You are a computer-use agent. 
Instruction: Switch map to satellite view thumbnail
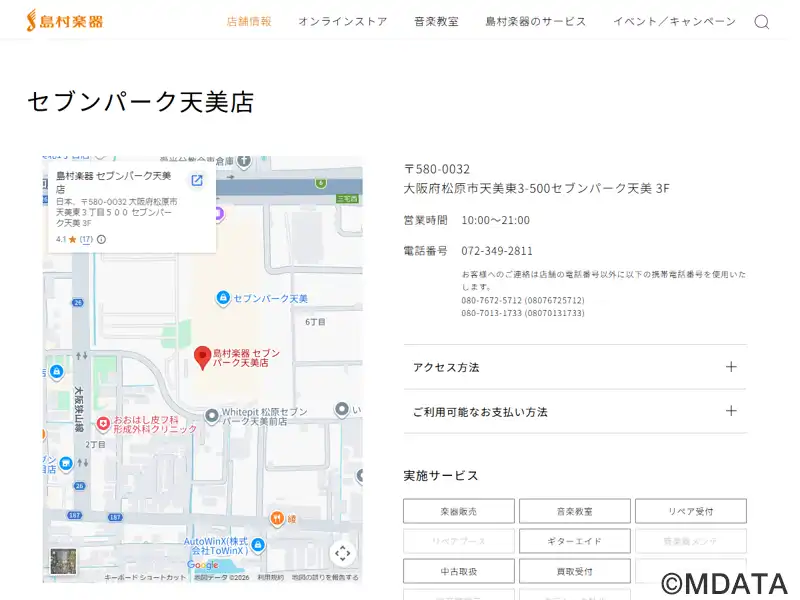[x=63, y=562]
